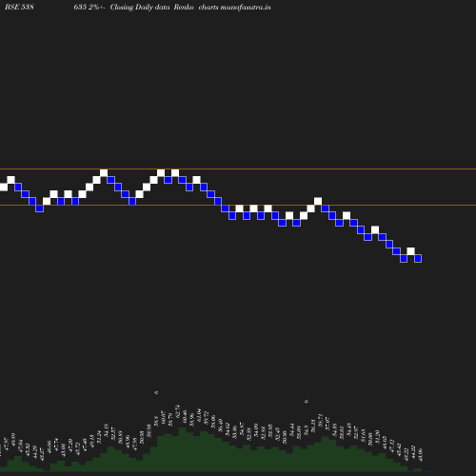Click the '635 2%+-' header text
This screenshot has height=476, width=476.
tap(89, 7)
